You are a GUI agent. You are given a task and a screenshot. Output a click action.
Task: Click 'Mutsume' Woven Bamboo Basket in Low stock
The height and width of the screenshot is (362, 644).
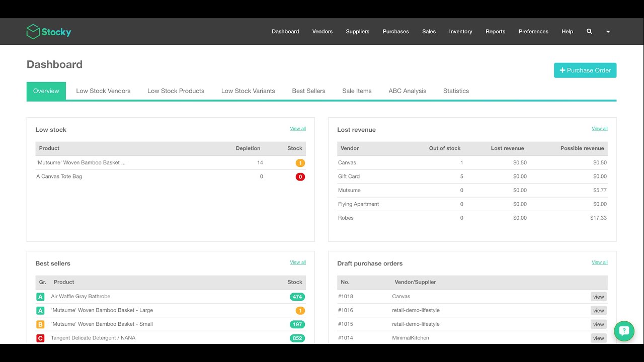(81, 163)
